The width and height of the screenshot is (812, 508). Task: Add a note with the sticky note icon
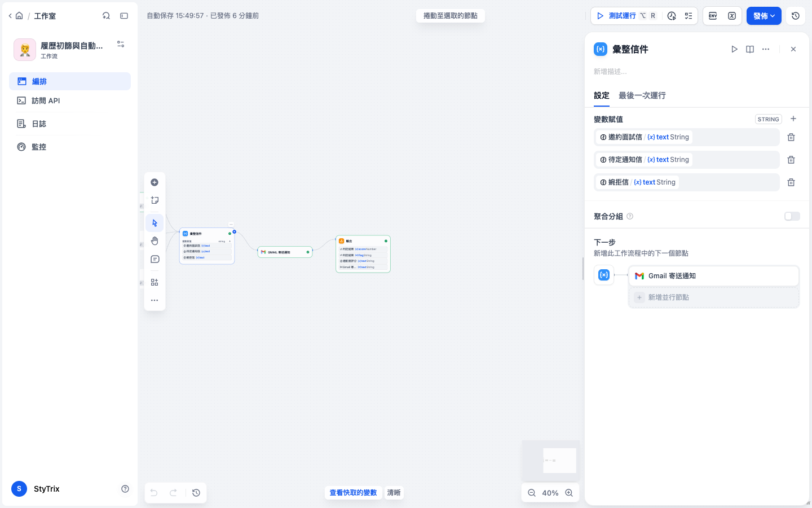click(155, 200)
